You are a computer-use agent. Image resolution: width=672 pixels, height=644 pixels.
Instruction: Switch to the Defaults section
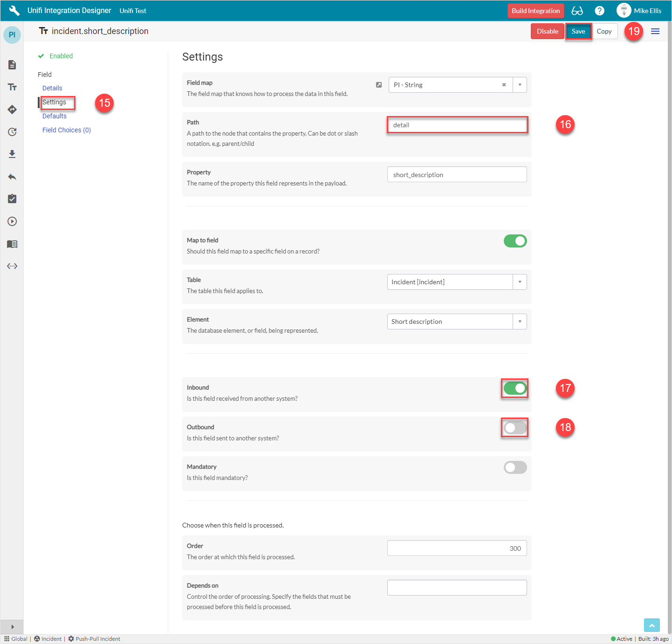pos(55,116)
